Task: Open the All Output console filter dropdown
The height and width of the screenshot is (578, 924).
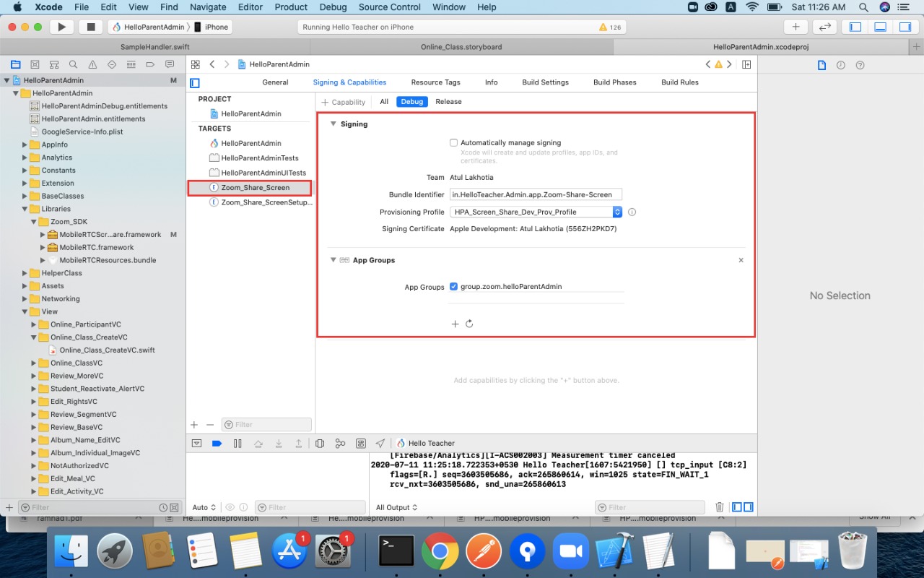Action: [396, 508]
